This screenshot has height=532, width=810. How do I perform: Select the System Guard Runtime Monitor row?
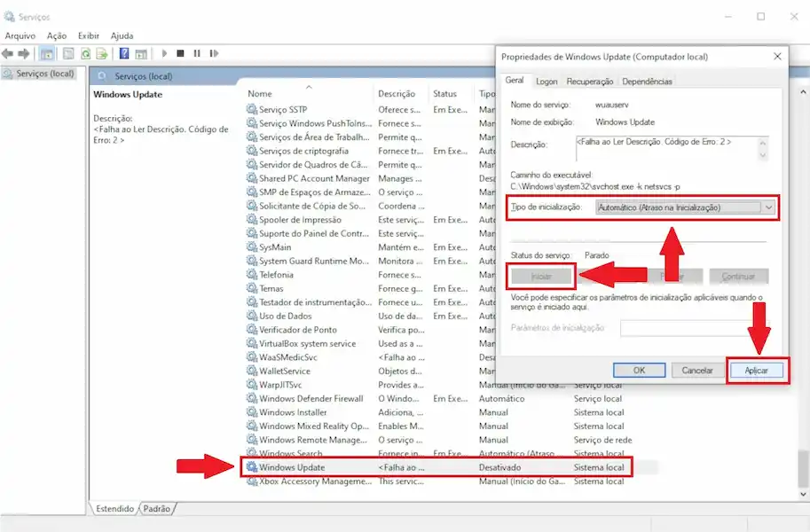coord(370,261)
